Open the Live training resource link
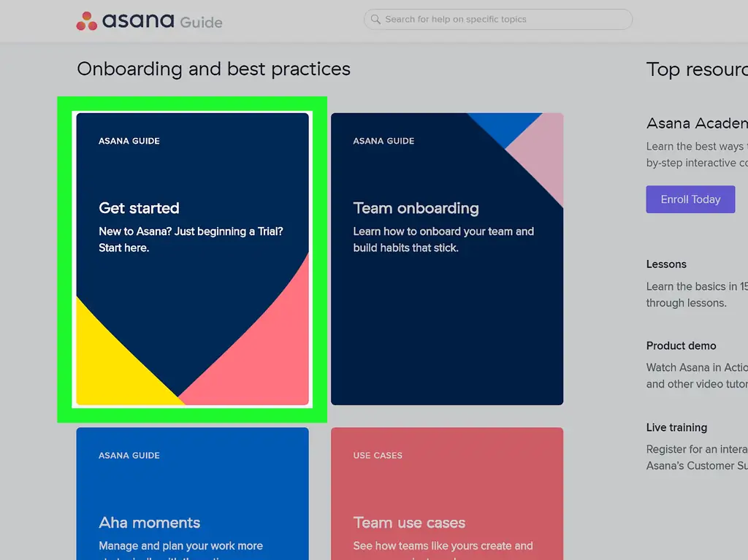Screen dimensions: 748x560 coord(676,428)
